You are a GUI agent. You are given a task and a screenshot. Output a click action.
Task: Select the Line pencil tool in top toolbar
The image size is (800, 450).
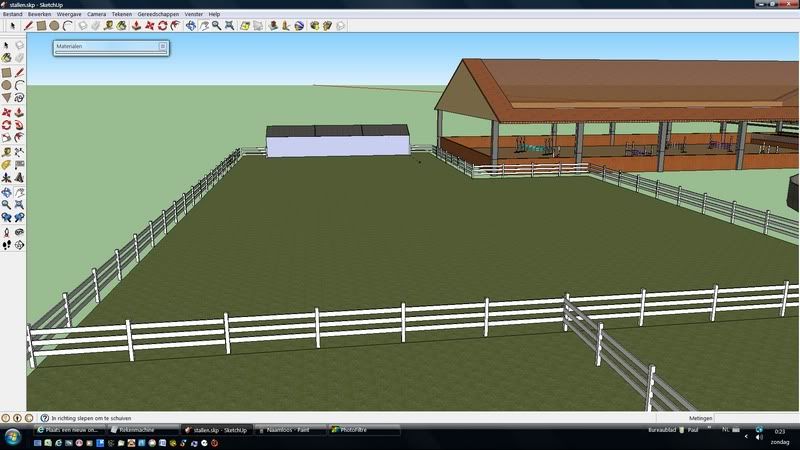point(28,25)
